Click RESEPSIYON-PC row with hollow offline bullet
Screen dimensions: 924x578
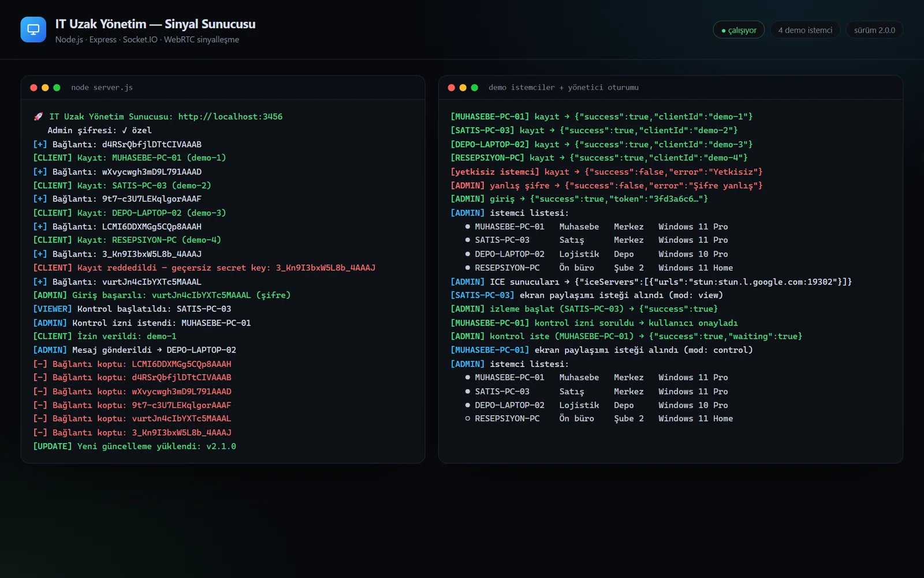[x=599, y=418]
